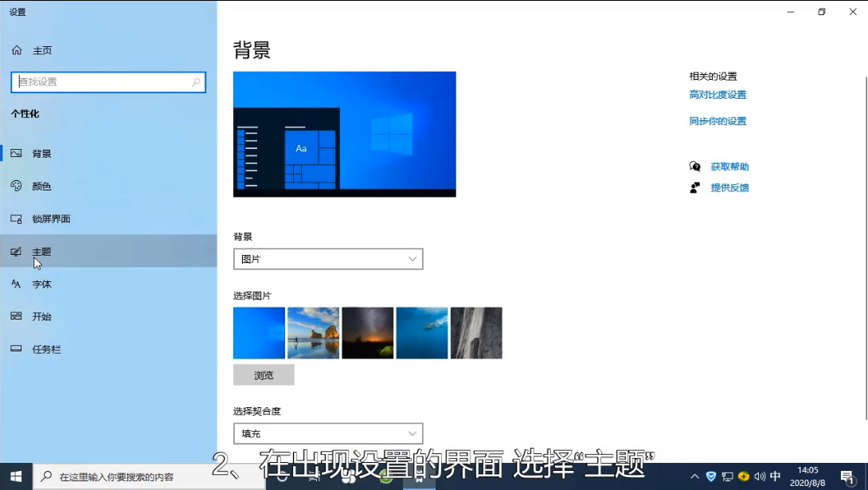
Task: Click the 提供反馈 person icon
Action: click(x=694, y=188)
